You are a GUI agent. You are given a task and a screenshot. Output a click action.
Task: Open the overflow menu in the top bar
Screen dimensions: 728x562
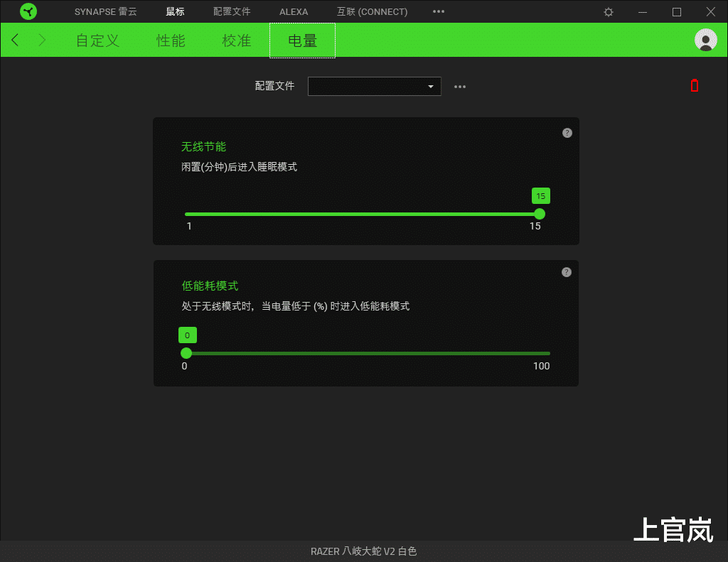pos(439,11)
